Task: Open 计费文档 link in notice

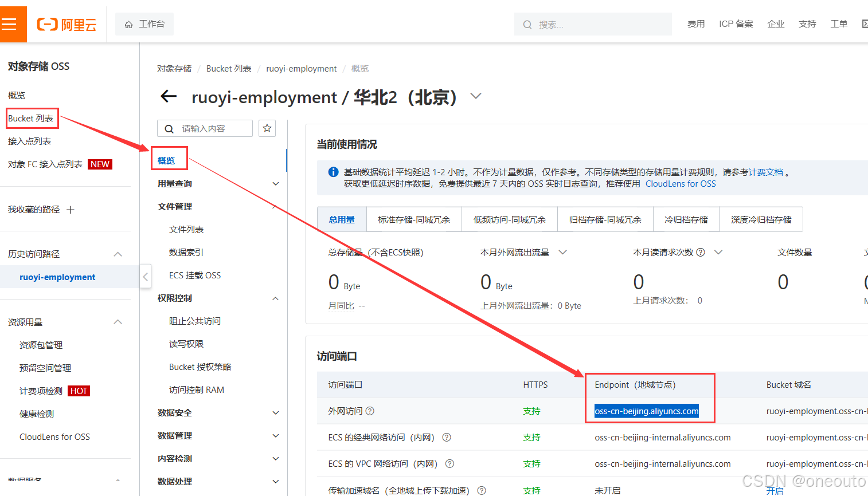Action: pos(766,172)
